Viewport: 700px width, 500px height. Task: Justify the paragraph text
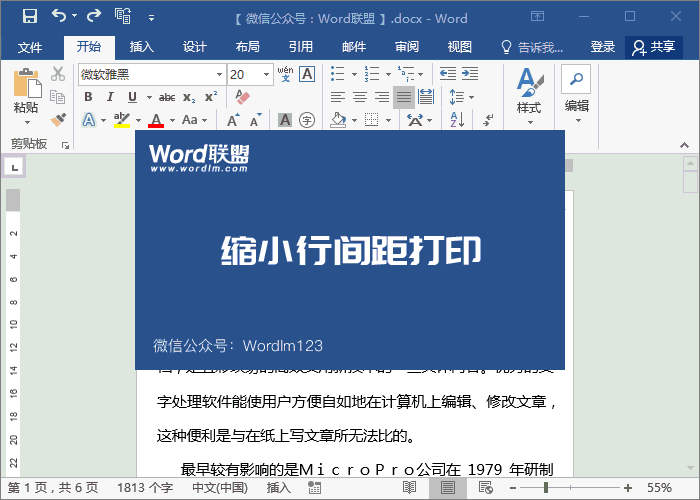click(404, 97)
